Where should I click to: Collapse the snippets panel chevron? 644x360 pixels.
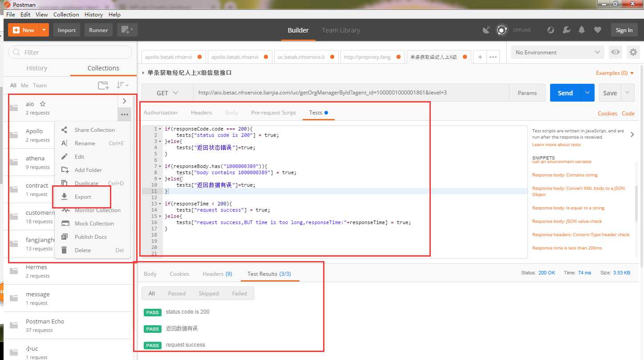[632, 134]
